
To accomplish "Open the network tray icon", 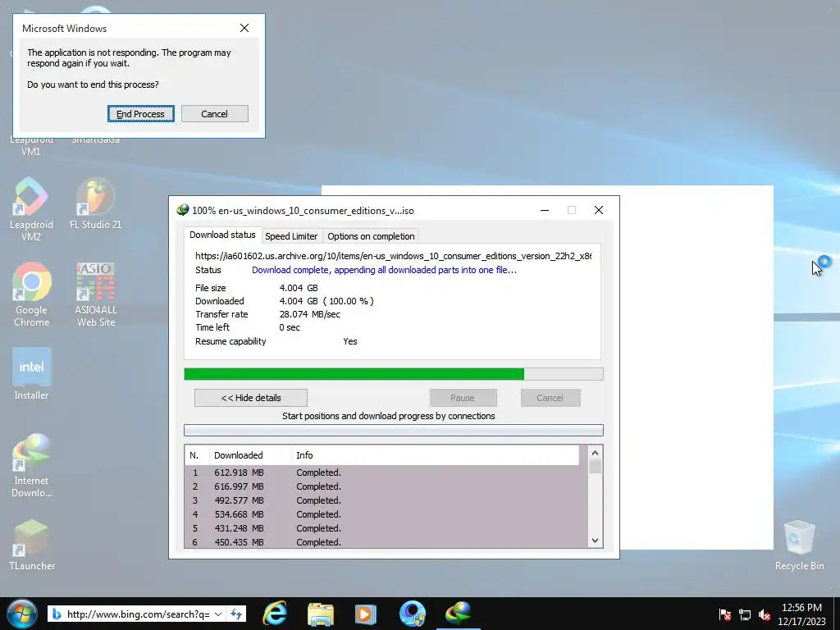I will 745,614.
